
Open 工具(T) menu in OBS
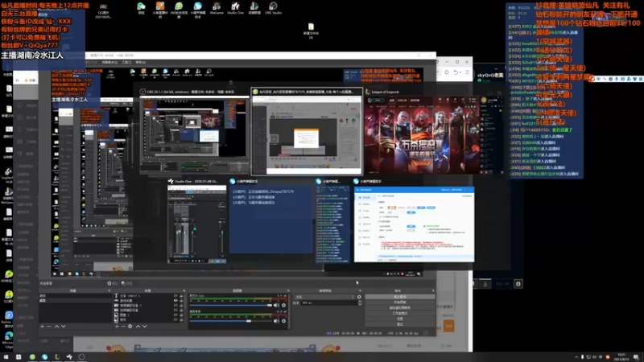pyautogui.click(x=126, y=63)
